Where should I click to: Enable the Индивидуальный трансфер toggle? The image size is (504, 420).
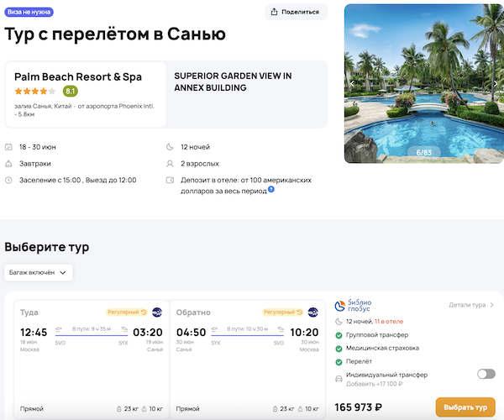[485, 375]
